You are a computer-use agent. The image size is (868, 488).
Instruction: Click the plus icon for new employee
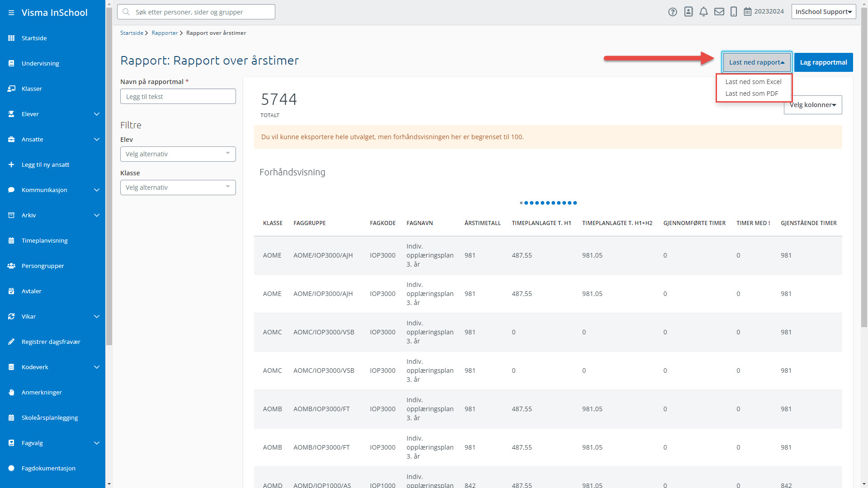pyautogui.click(x=11, y=164)
